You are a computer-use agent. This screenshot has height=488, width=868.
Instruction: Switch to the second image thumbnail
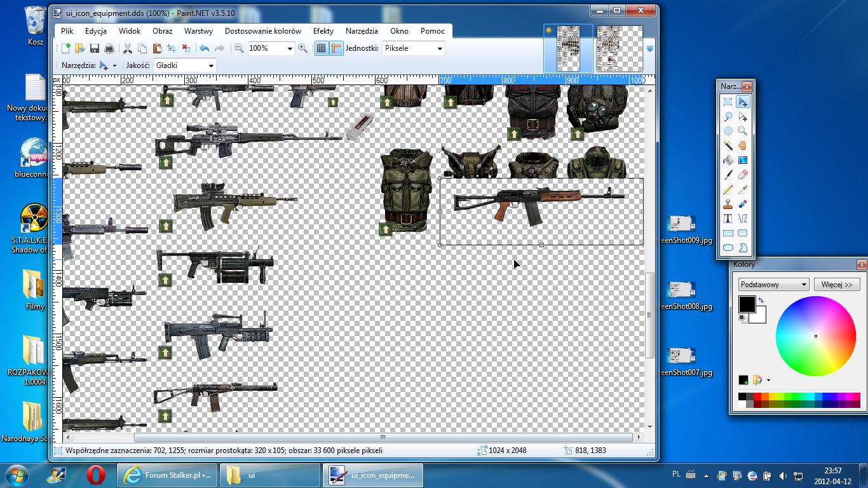[x=619, y=48]
